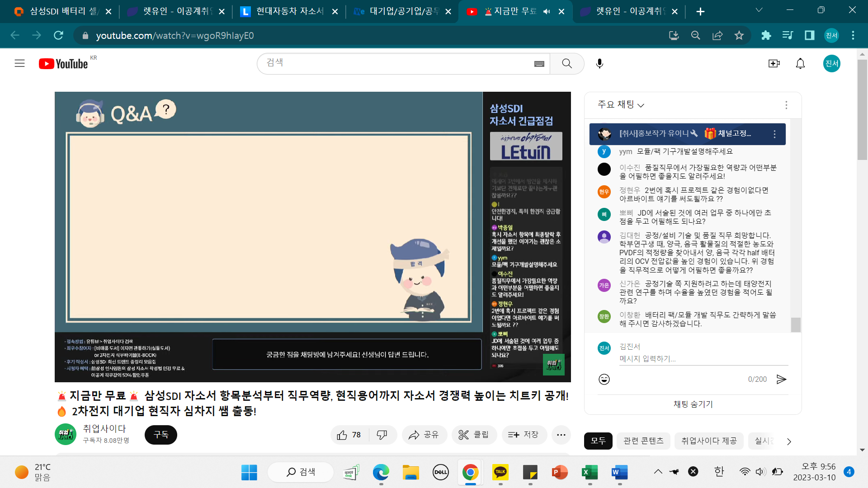Expand 주요 채팅 dropdown
The image size is (868, 488).
coord(621,105)
